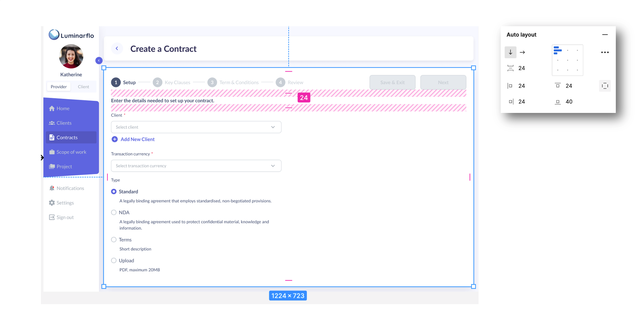Select the NDA contract type

[x=114, y=212]
